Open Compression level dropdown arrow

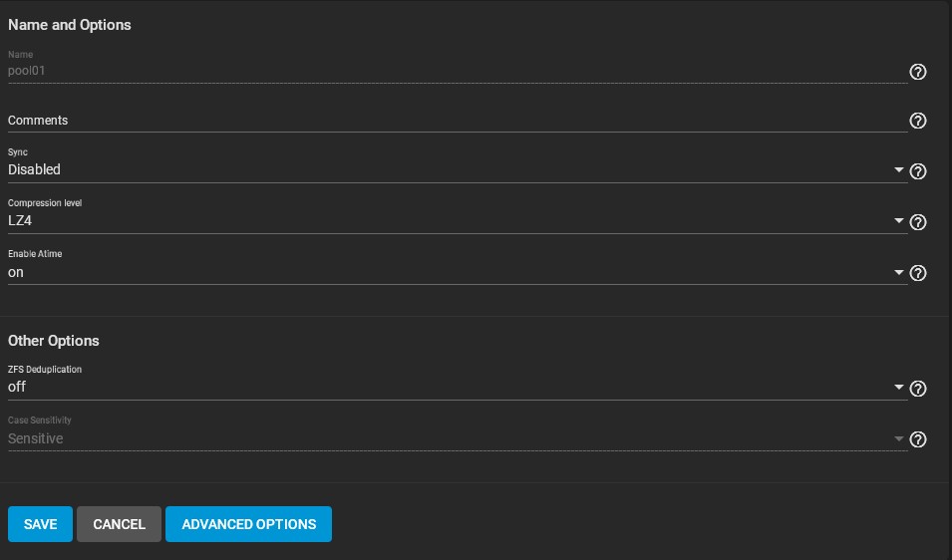pyautogui.click(x=898, y=221)
